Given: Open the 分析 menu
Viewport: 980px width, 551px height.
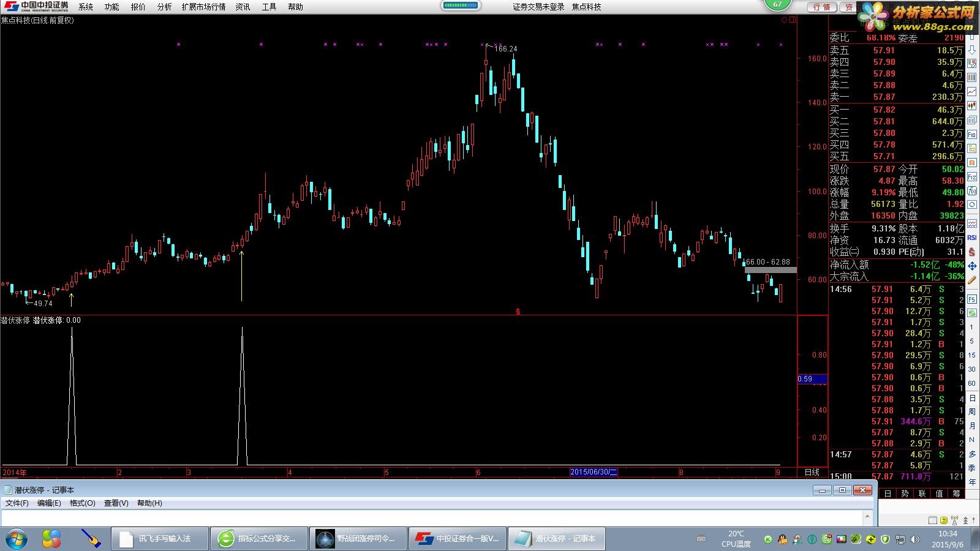Looking at the screenshot, I should pos(165,7).
